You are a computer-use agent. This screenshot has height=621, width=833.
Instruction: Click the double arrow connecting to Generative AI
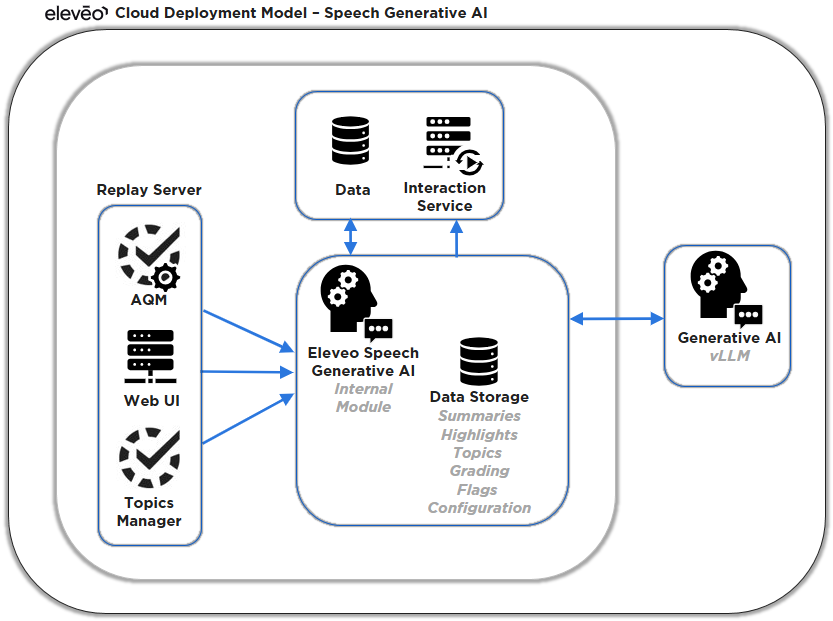(x=616, y=319)
